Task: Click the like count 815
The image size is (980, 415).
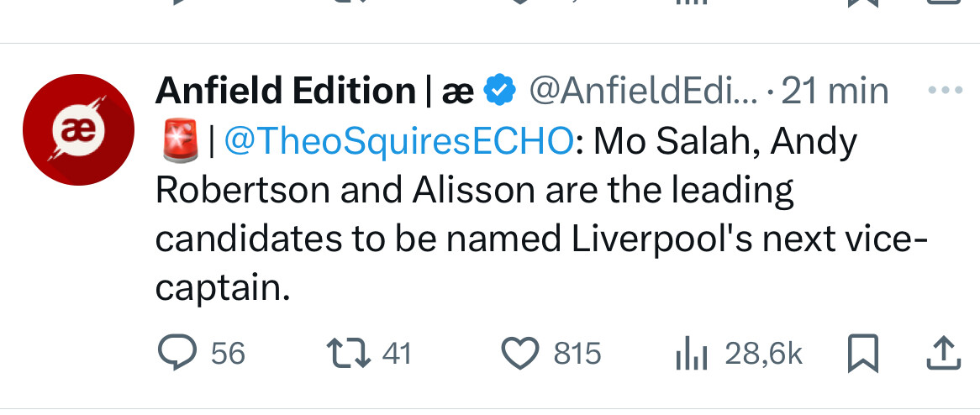Action: (x=577, y=354)
